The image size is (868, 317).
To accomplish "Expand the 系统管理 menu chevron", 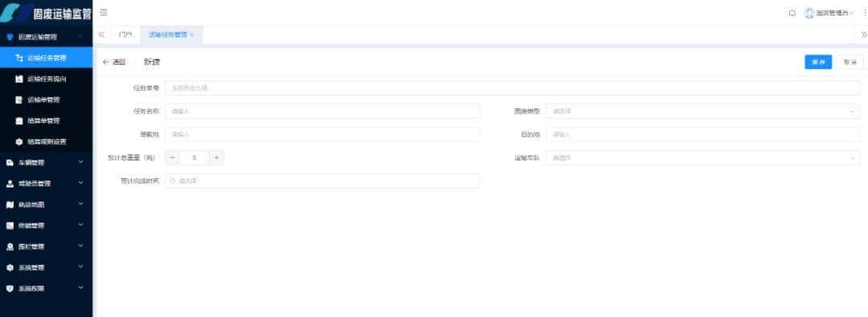I will 81,267.
